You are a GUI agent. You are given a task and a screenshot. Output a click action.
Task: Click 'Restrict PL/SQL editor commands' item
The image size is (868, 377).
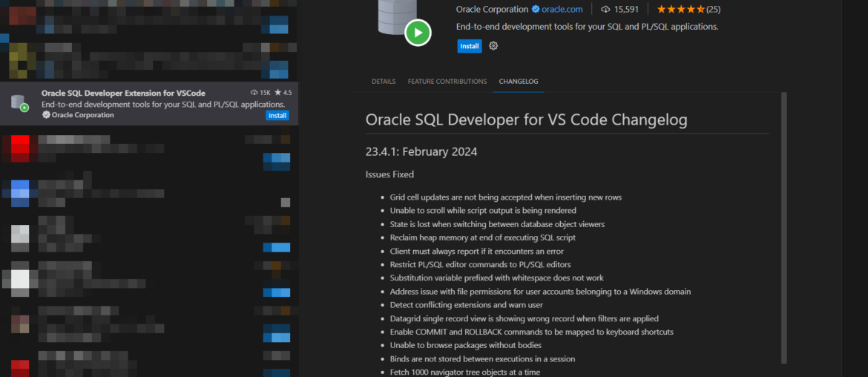[480, 265]
